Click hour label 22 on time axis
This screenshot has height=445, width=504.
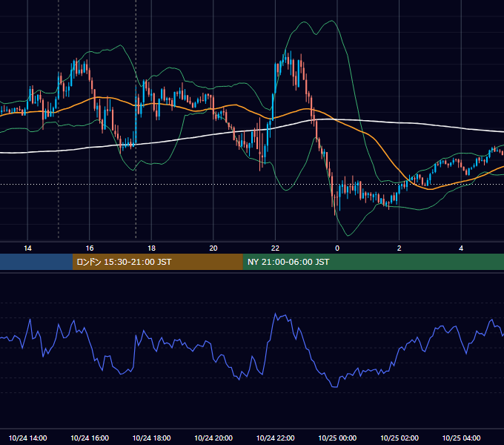(x=275, y=248)
